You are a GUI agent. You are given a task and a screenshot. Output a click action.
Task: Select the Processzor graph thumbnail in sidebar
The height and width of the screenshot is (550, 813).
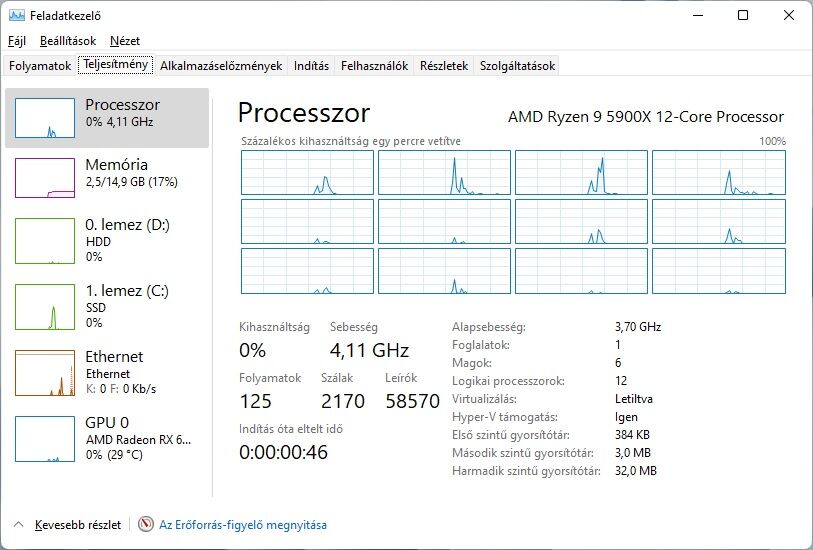click(45, 118)
